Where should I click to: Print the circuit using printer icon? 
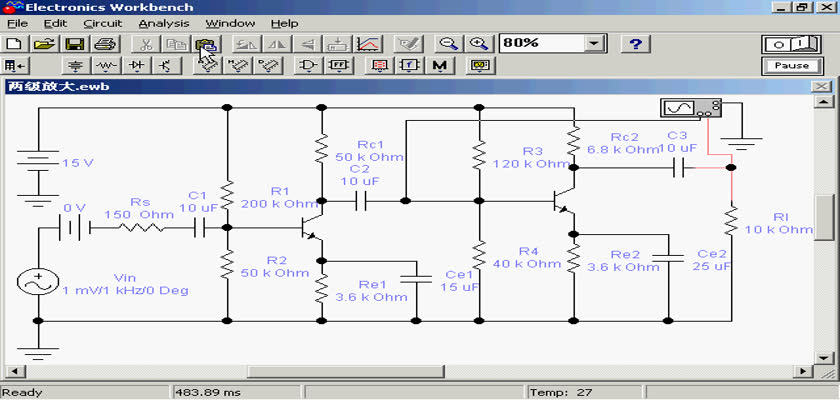104,43
